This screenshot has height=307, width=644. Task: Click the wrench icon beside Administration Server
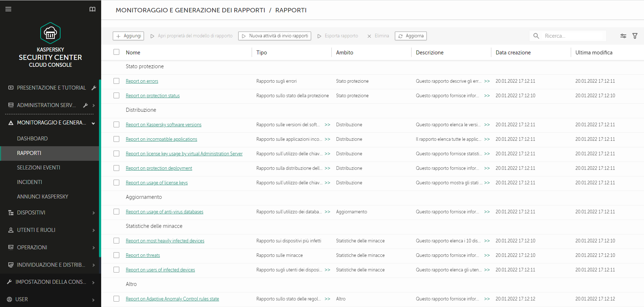coord(86,105)
